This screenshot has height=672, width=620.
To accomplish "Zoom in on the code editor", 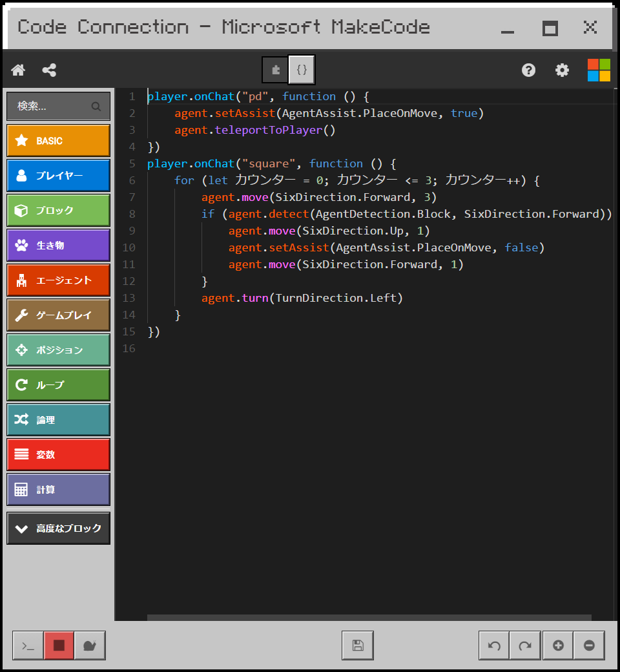I will coord(557,645).
